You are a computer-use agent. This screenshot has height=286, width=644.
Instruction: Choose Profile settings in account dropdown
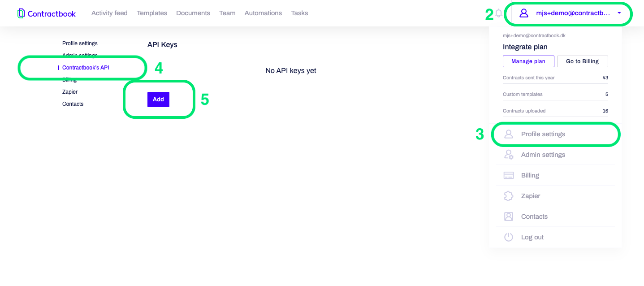click(x=555, y=134)
